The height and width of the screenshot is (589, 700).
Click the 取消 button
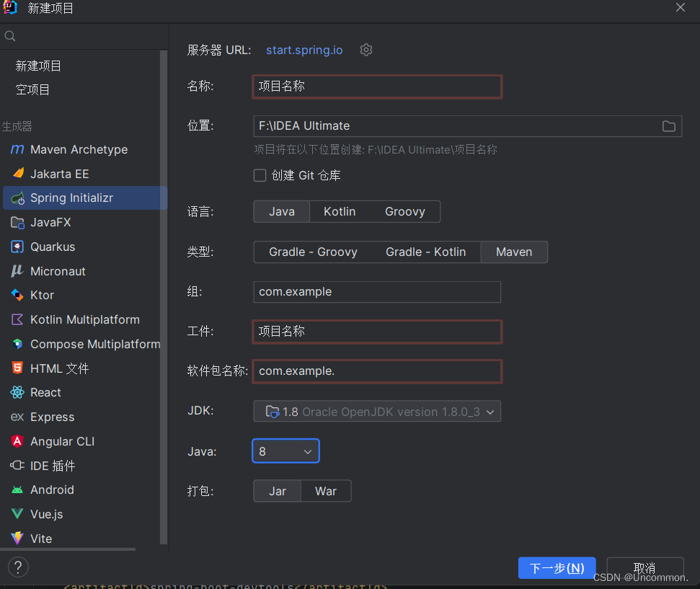point(644,567)
